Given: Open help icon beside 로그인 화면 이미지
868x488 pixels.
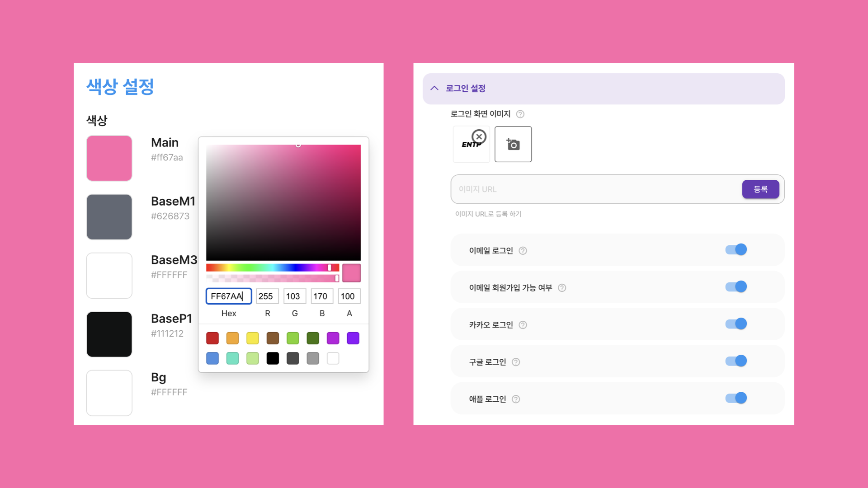Looking at the screenshot, I should point(520,114).
